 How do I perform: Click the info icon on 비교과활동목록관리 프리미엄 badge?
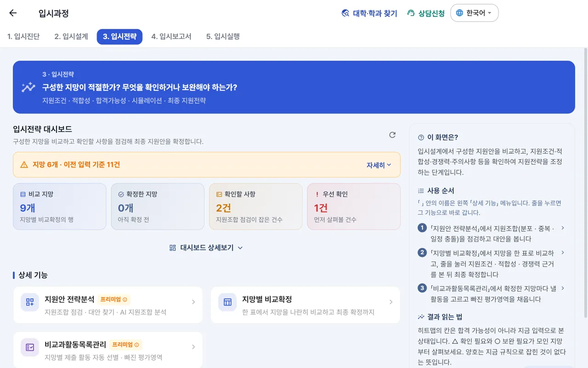click(136, 345)
